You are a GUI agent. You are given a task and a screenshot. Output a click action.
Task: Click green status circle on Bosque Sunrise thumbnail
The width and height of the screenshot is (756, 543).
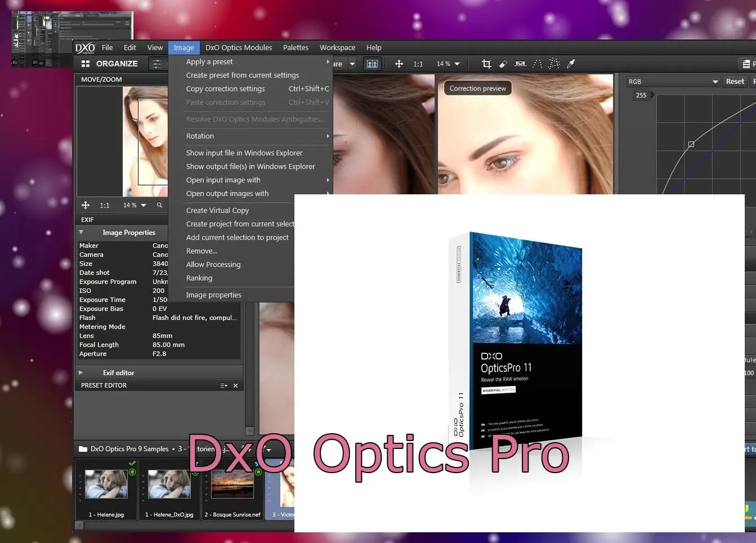tap(258, 472)
